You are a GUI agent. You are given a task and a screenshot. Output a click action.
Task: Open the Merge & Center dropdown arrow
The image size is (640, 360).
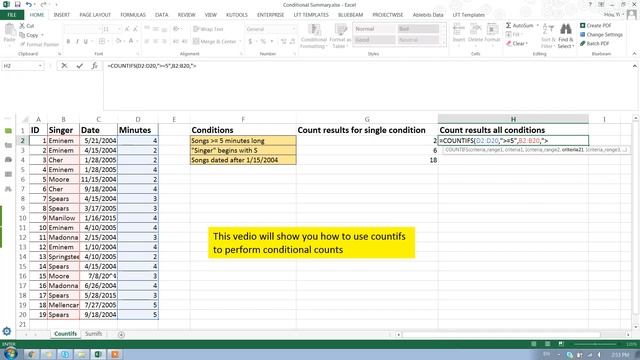(x=240, y=41)
